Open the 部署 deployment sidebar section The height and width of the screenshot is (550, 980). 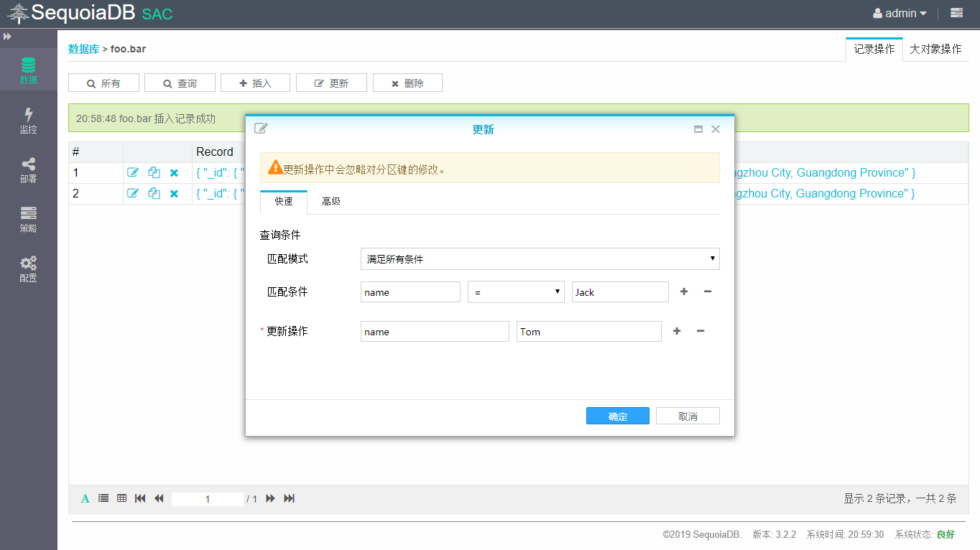[28, 170]
